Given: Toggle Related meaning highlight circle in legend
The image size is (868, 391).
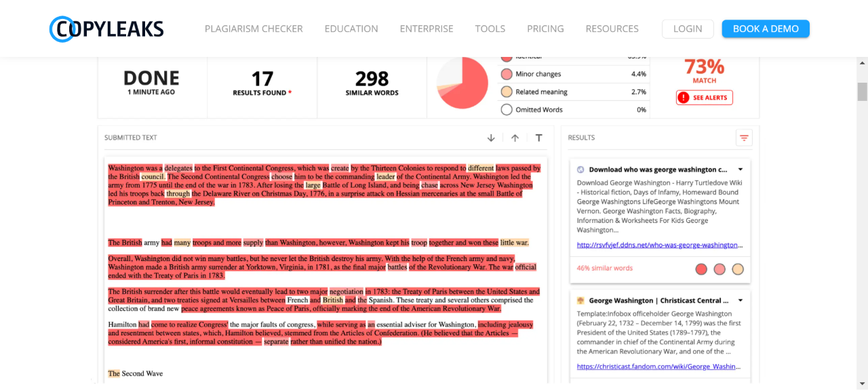Looking at the screenshot, I should pos(507,91).
